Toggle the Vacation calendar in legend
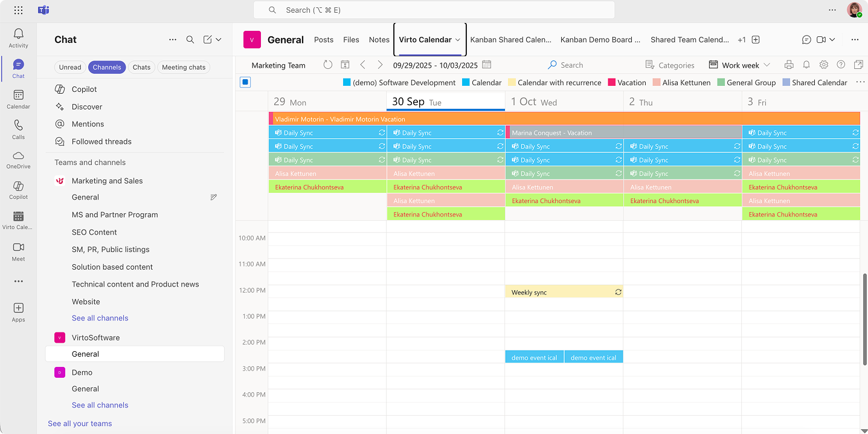 pos(627,83)
